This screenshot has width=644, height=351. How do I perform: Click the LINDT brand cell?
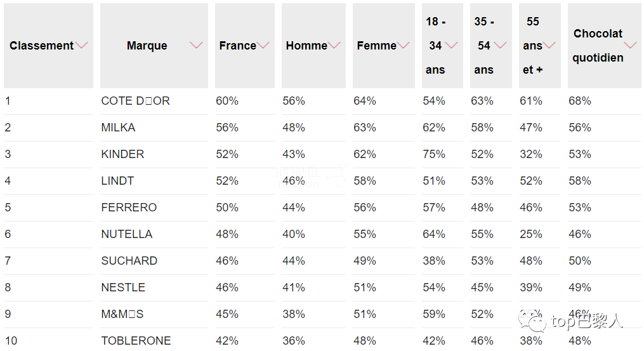117,181
